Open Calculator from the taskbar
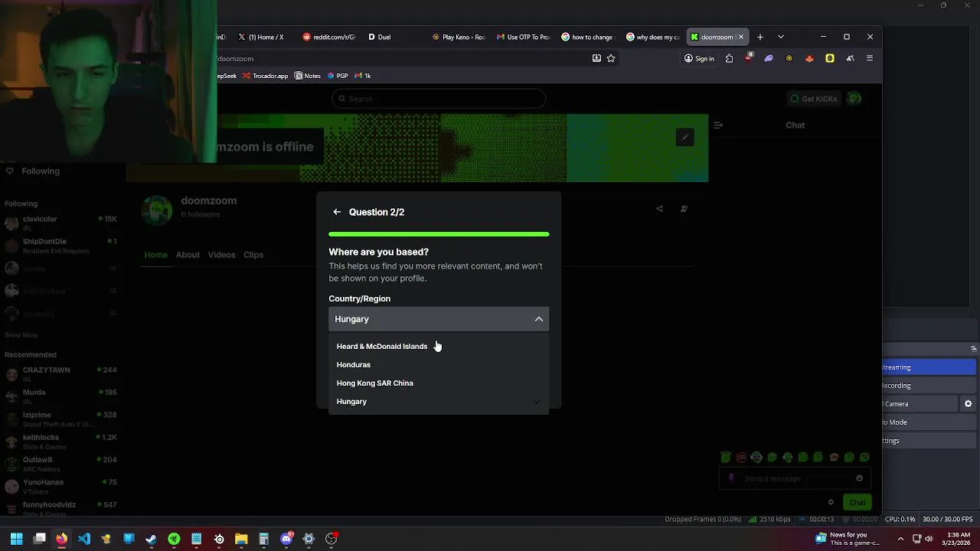Screen dimensions: 980x551 click(263, 539)
